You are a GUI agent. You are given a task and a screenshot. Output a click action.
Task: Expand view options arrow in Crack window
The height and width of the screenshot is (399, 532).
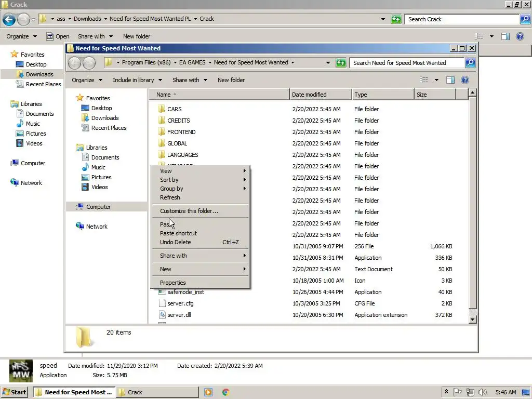491,36
